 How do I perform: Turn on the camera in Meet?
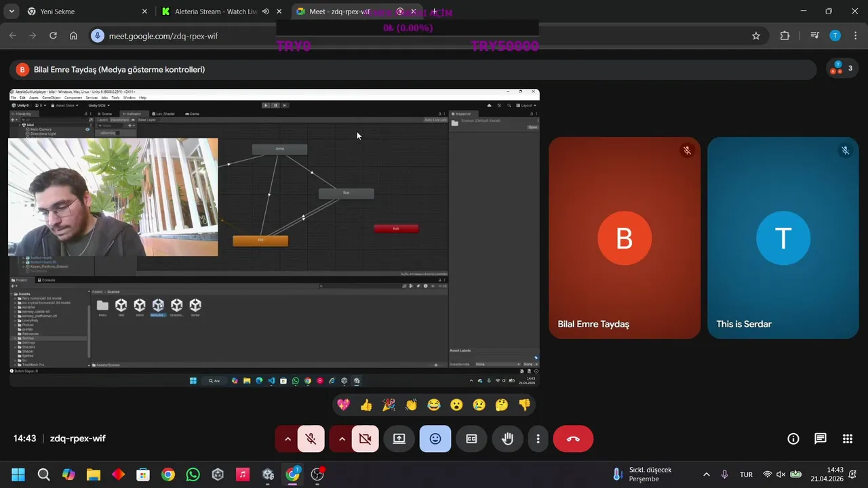(365, 439)
